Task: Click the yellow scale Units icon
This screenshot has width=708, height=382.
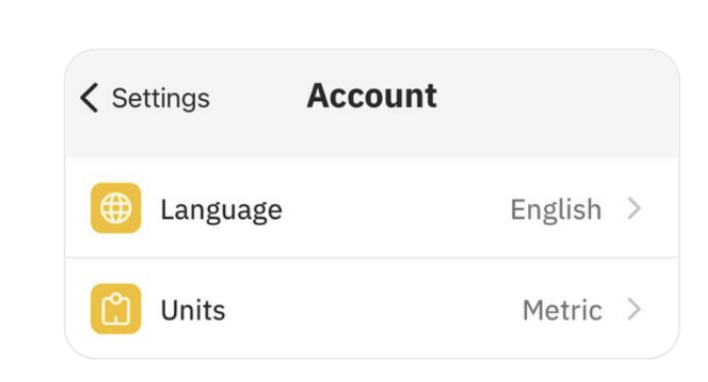Action: click(116, 309)
